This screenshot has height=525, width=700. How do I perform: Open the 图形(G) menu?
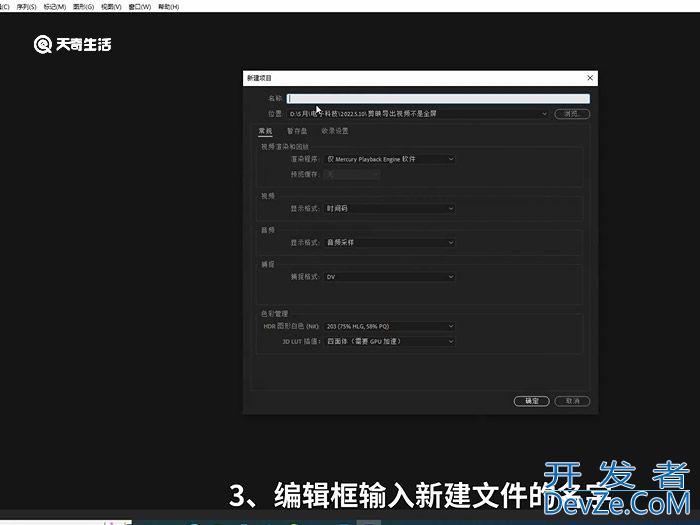(x=83, y=7)
